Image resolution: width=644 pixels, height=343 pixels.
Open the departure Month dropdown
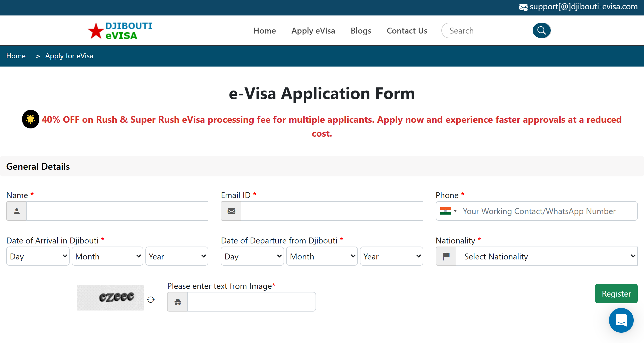point(322,256)
